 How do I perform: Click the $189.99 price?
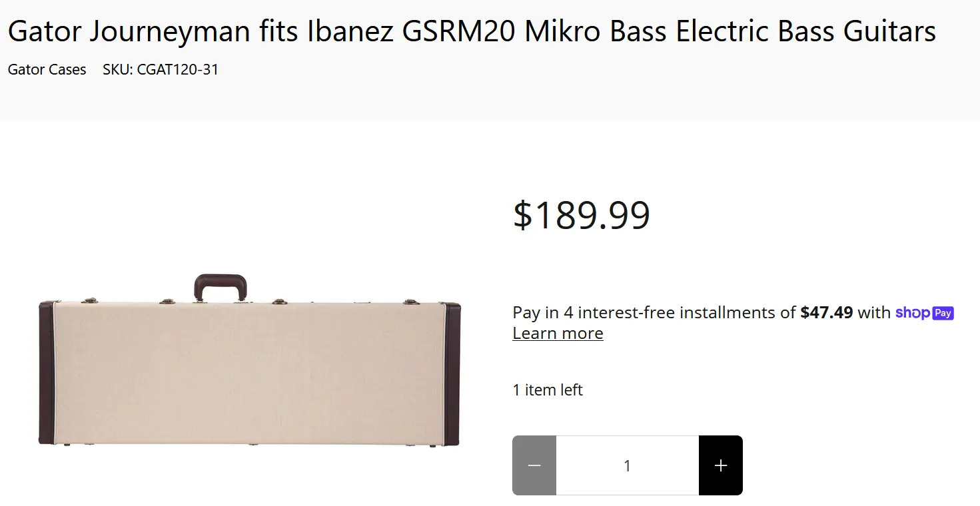(x=581, y=215)
